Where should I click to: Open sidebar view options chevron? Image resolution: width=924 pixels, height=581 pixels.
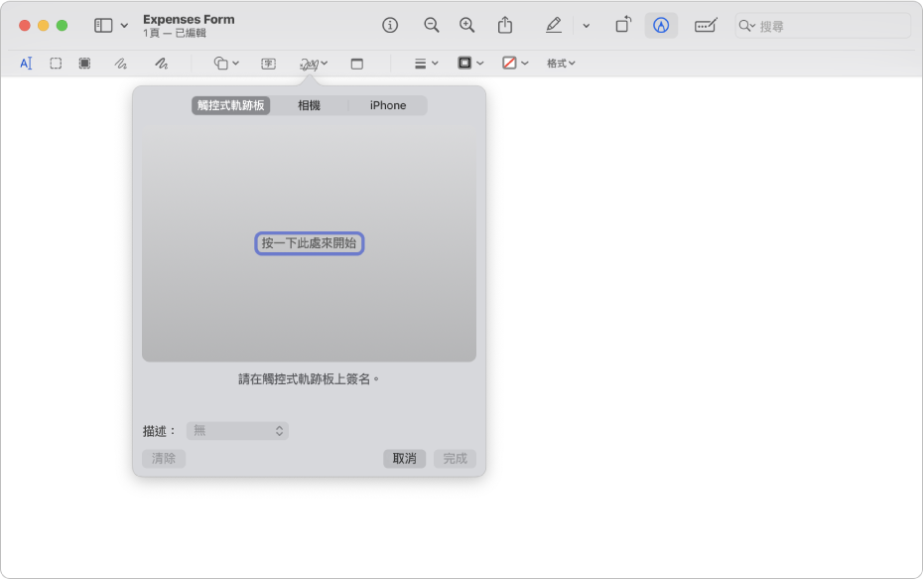click(124, 26)
